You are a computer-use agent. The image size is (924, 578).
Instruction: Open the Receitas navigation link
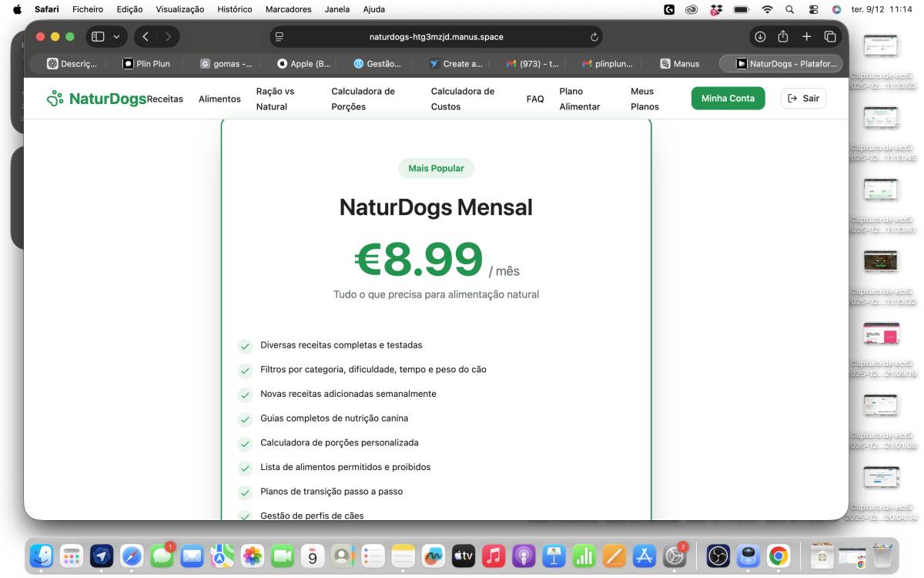165,99
